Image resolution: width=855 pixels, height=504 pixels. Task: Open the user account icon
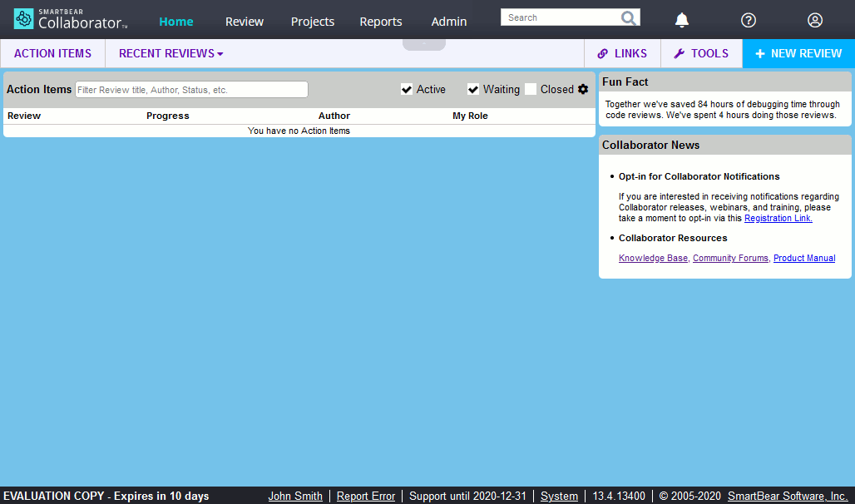coord(814,20)
